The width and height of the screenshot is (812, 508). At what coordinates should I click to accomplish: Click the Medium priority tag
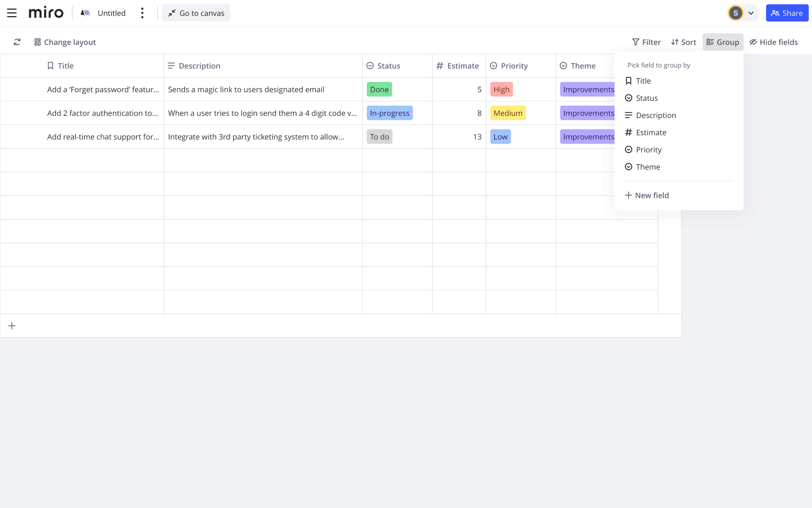pos(507,113)
